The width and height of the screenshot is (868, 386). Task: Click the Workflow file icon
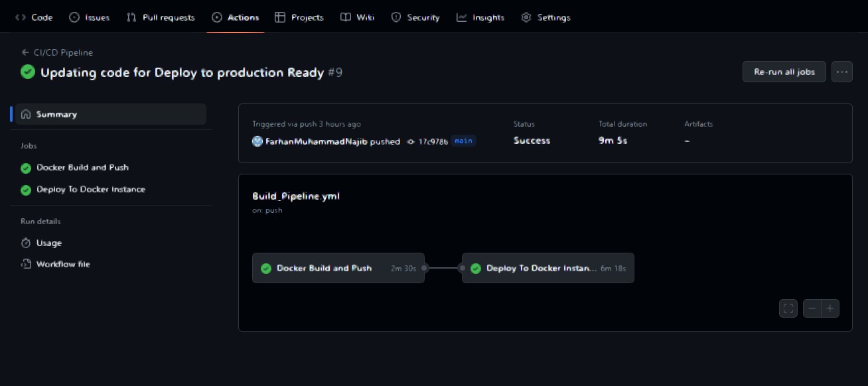point(26,264)
